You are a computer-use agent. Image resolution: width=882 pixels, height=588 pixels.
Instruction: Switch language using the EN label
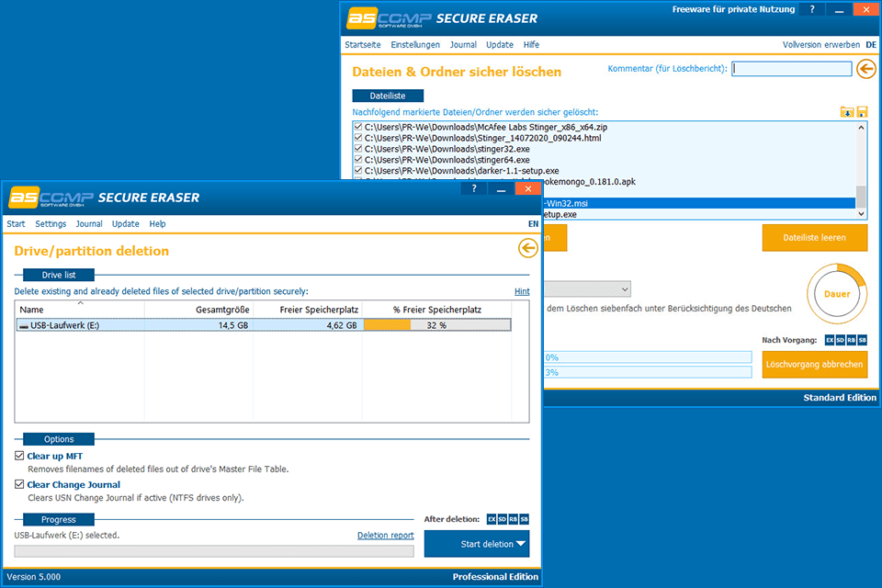[533, 224]
